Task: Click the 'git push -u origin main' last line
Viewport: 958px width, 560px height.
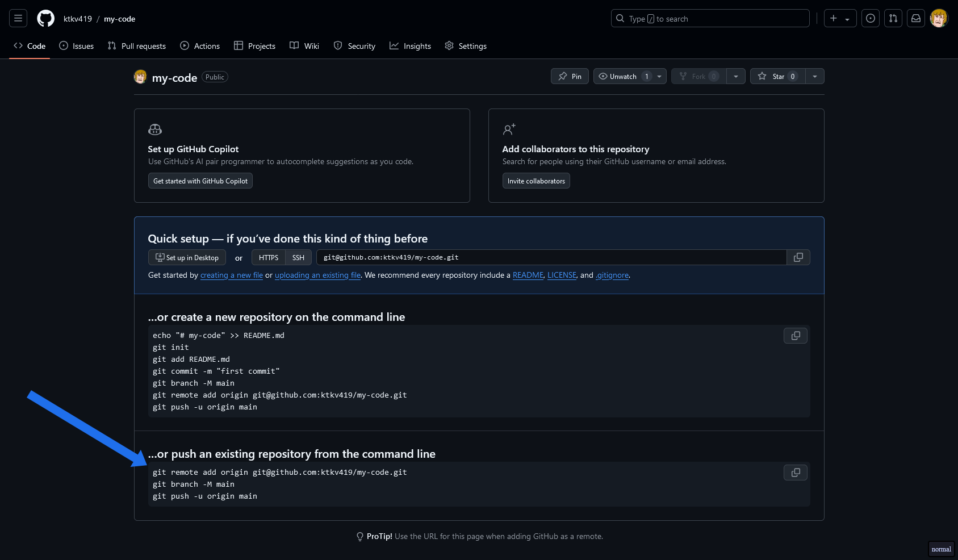Action: (205, 496)
